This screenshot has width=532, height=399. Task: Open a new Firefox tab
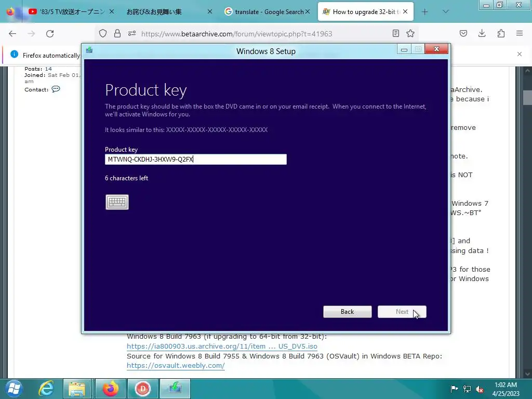coord(424,12)
